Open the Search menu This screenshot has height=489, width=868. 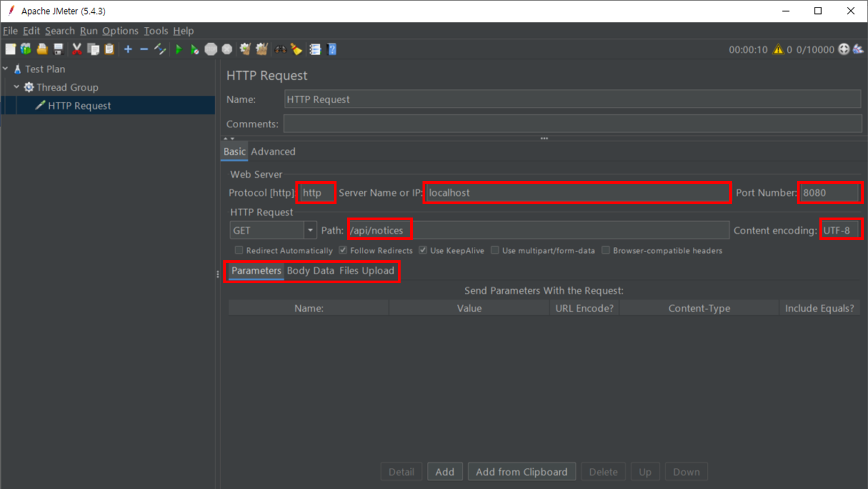pyautogui.click(x=60, y=31)
